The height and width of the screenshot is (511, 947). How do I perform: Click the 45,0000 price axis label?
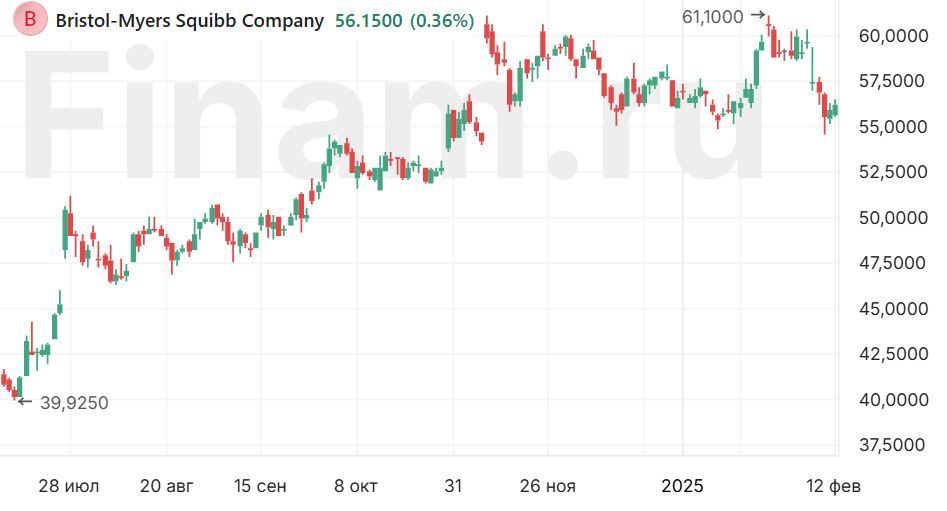coord(893,309)
